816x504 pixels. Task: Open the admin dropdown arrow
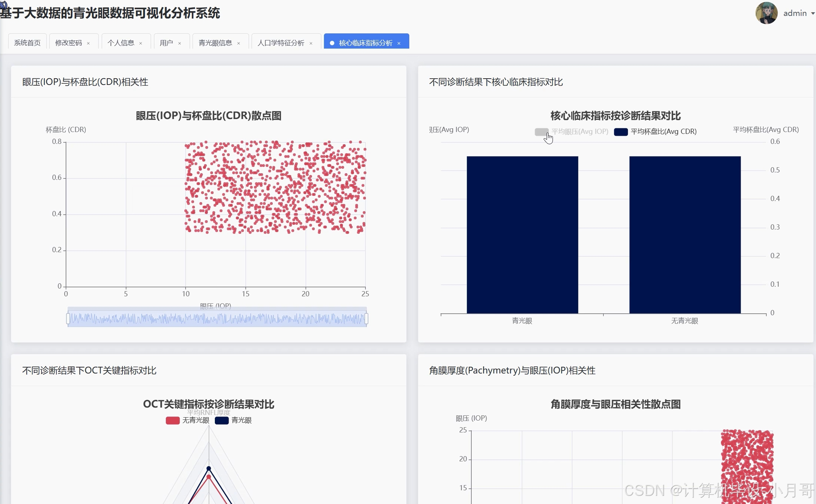point(812,13)
